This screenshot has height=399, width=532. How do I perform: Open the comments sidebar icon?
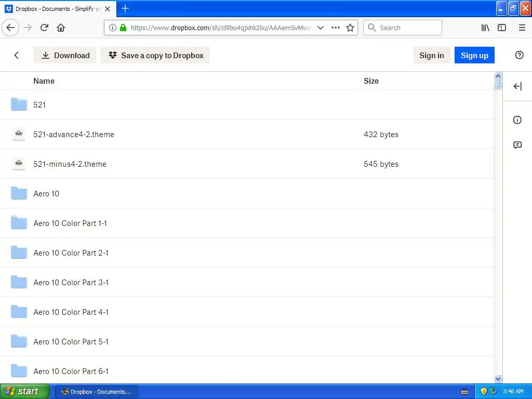click(x=517, y=145)
